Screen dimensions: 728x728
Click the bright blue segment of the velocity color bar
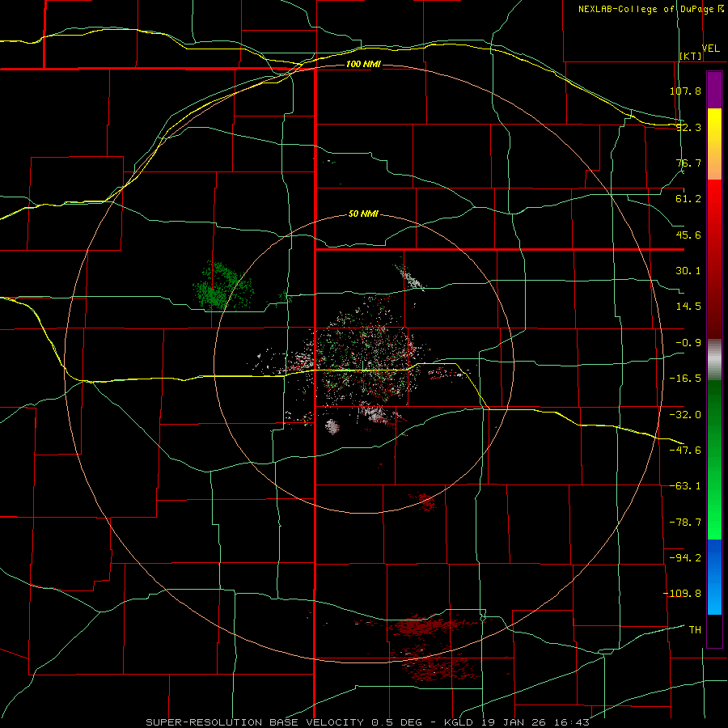[714, 577]
